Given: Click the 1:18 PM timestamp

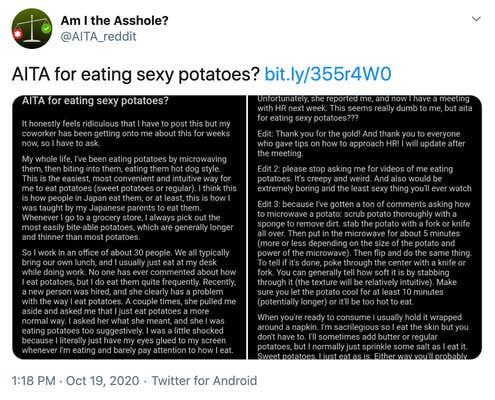Looking at the screenshot, I should coord(33,381).
